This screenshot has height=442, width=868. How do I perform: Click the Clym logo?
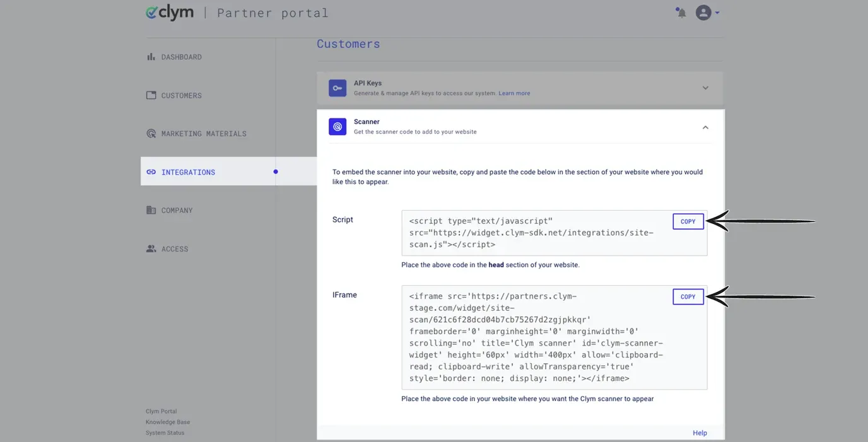pos(170,13)
